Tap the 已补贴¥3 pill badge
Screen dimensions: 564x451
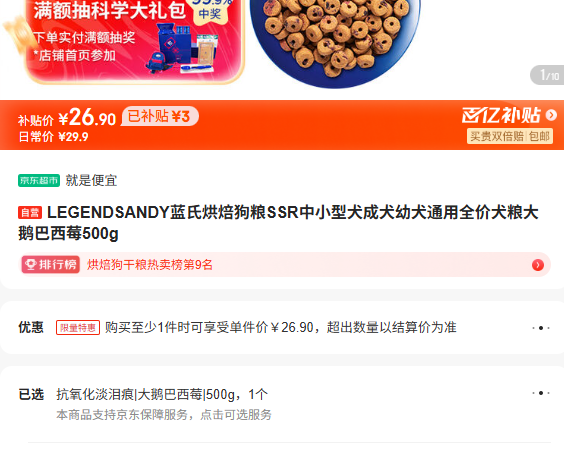[x=160, y=116]
